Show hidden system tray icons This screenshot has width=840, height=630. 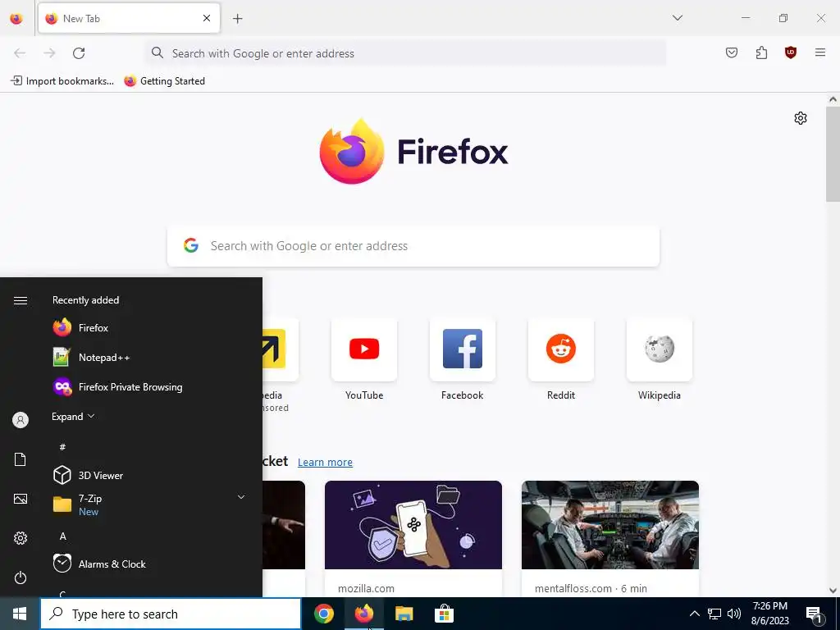(694, 614)
